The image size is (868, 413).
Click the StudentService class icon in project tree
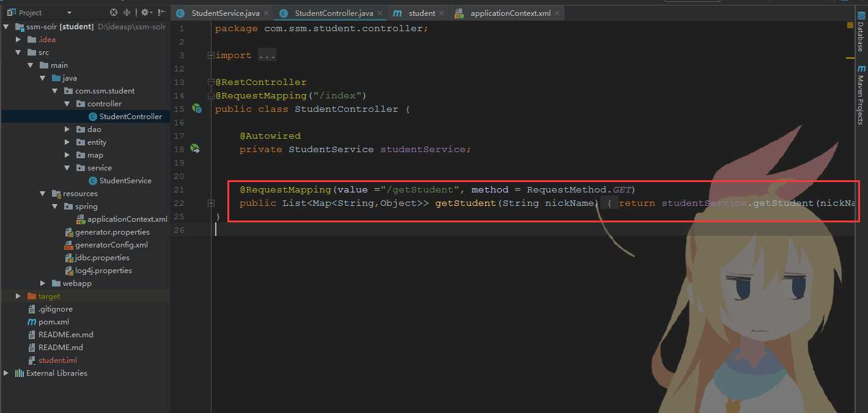click(x=93, y=181)
